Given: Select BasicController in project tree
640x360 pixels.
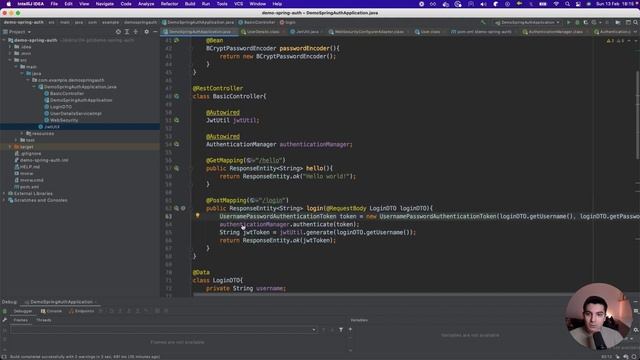Looking at the screenshot, I should point(64,93).
